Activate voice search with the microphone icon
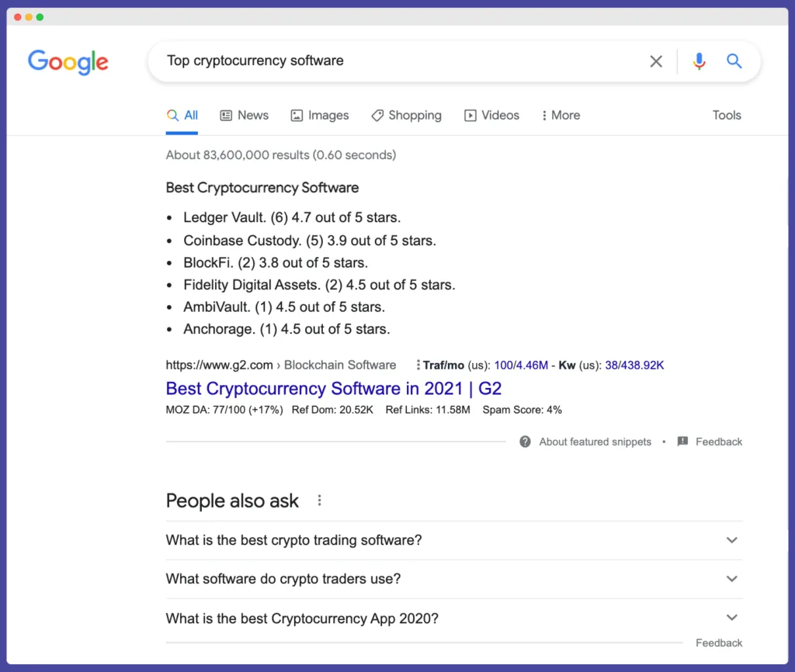Viewport: 795px width, 672px height. point(700,61)
